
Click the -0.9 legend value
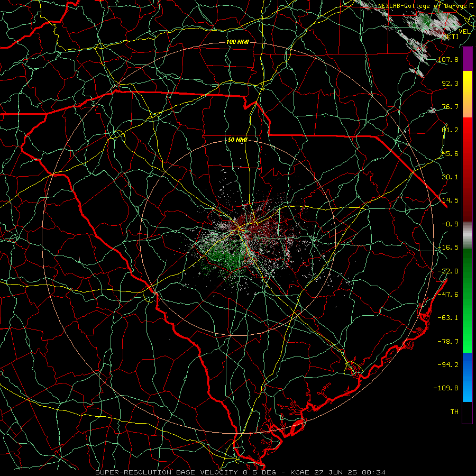(x=450, y=224)
